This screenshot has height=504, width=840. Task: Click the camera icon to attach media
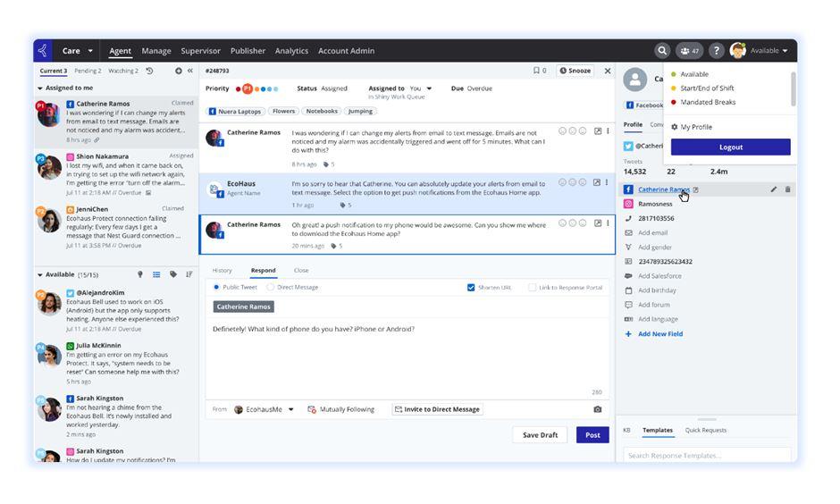tap(597, 409)
